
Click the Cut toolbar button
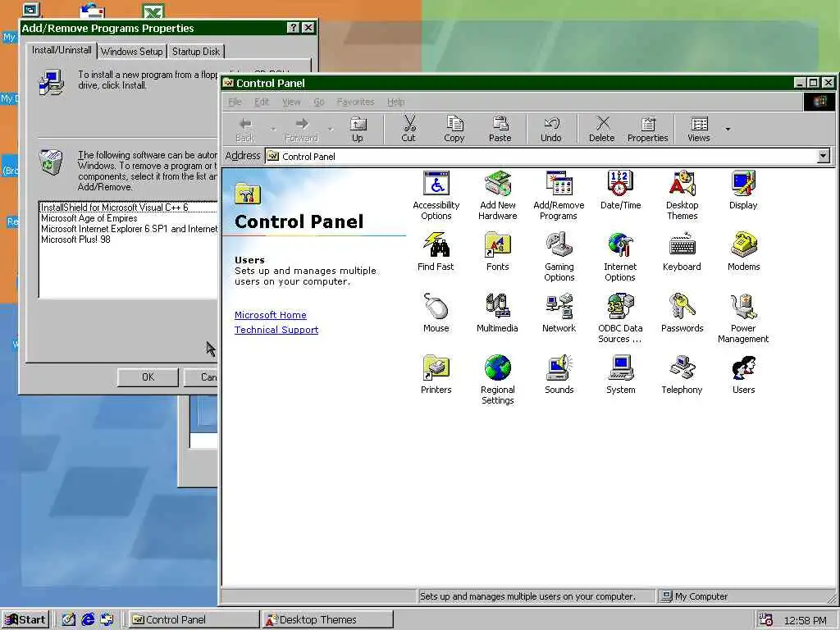coord(409,130)
